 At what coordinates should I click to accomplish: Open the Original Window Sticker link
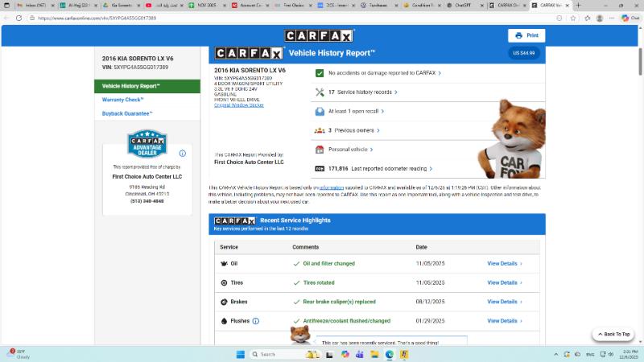(239, 105)
